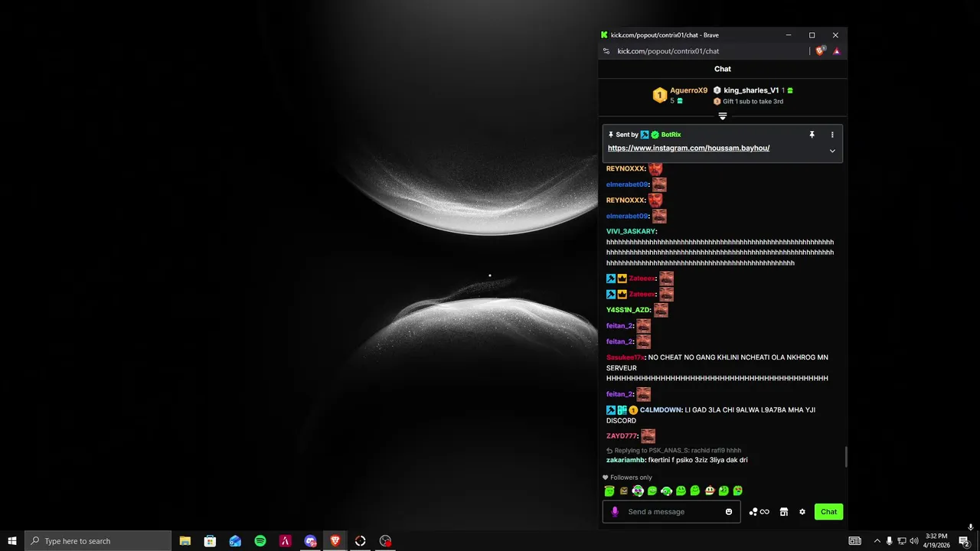Click username C4LMDOWN in chat
980x551 pixels.
pos(661,410)
